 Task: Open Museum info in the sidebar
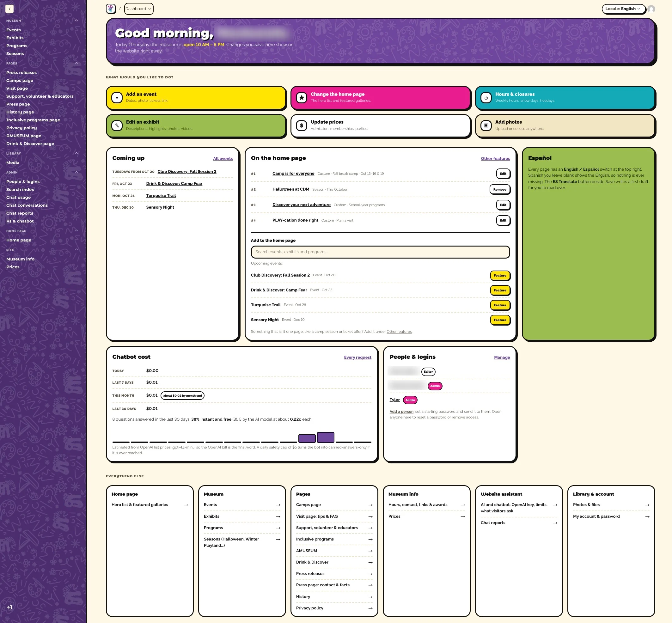coord(20,259)
